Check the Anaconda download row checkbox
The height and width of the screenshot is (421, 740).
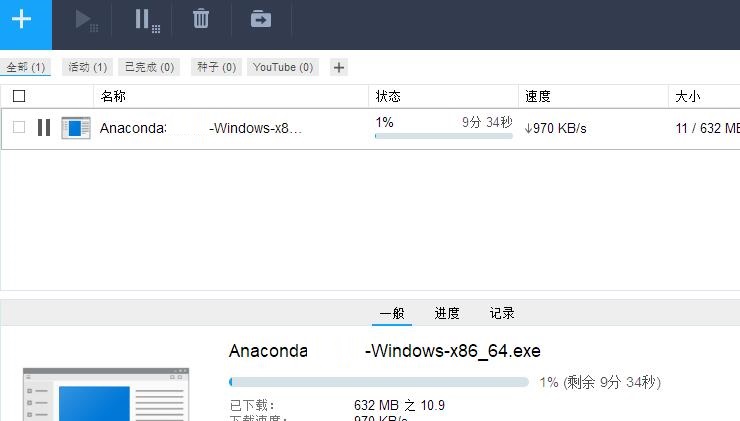(19, 127)
